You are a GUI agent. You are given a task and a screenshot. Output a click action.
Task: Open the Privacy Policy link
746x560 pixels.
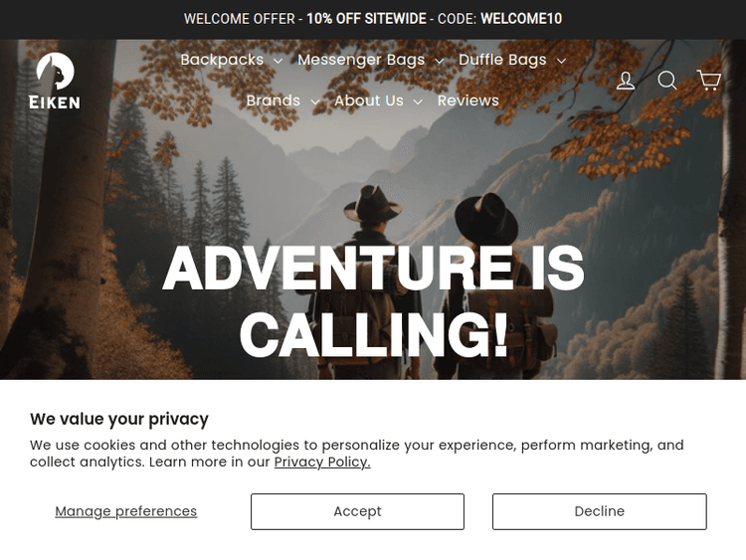point(322,462)
